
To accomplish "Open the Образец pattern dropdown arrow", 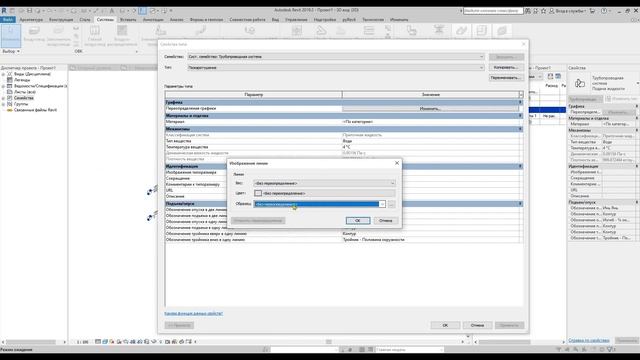I will [382, 204].
